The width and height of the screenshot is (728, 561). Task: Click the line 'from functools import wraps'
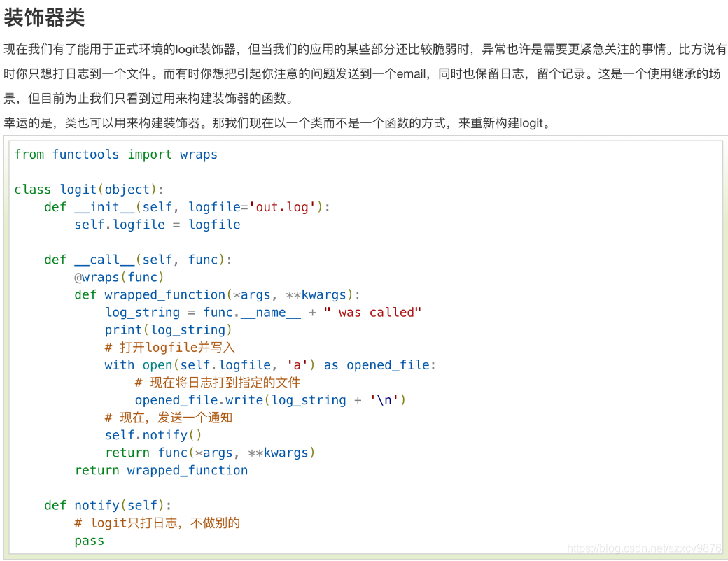115,155
